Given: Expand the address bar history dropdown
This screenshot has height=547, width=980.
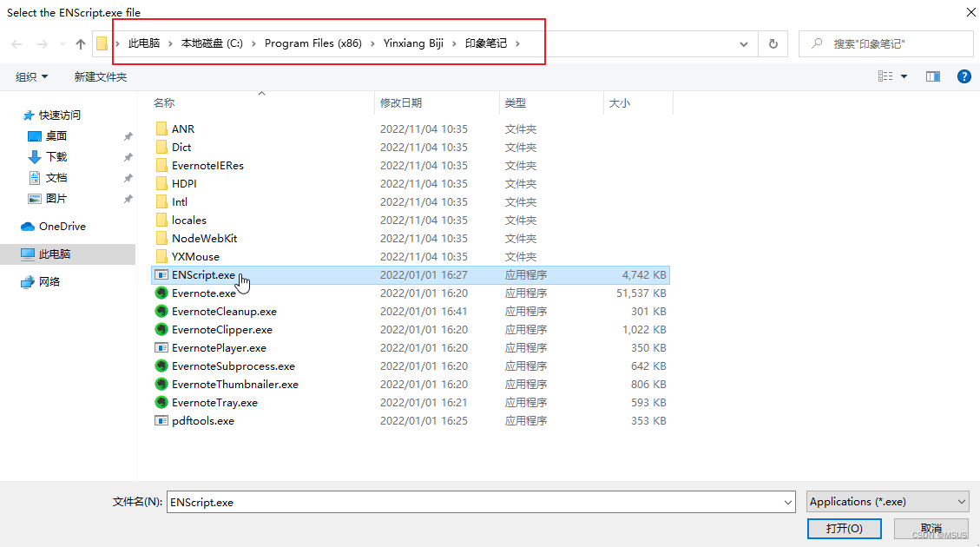Looking at the screenshot, I should [744, 43].
